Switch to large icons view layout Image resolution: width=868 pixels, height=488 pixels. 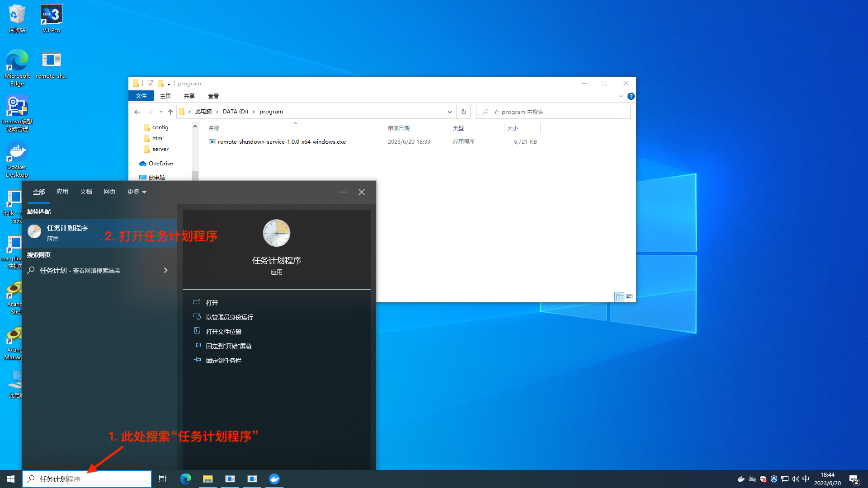(629, 297)
